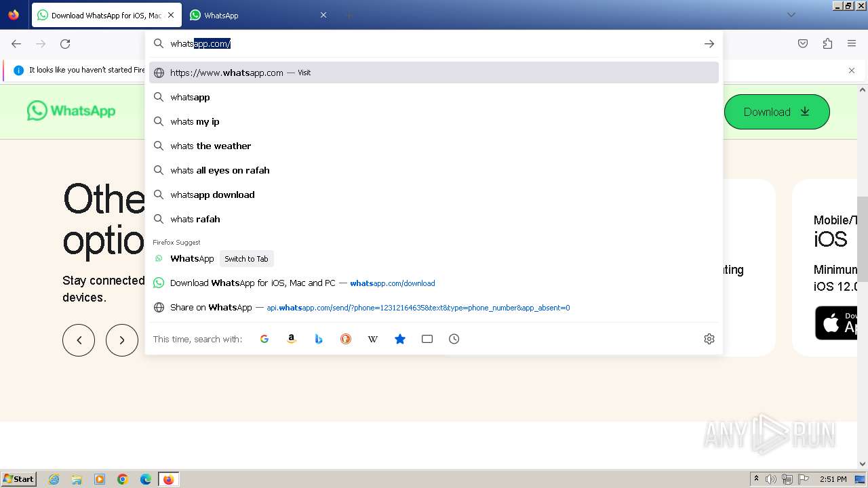Open Internet Explorer from taskbar
Image resolution: width=868 pixels, height=488 pixels.
[x=54, y=479]
